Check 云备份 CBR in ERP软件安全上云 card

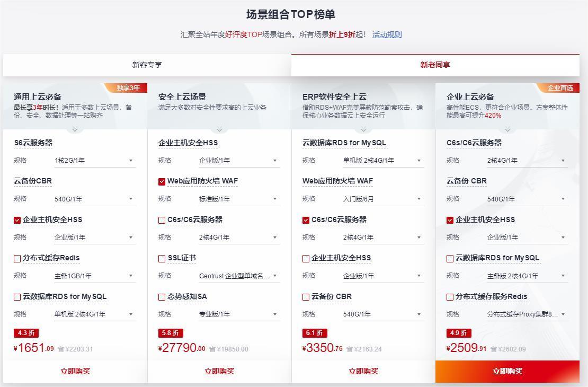tap(306, 297)
